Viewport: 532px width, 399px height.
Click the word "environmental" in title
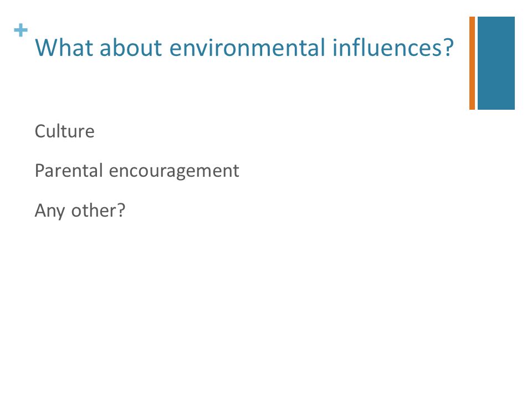tap(247, 48)
